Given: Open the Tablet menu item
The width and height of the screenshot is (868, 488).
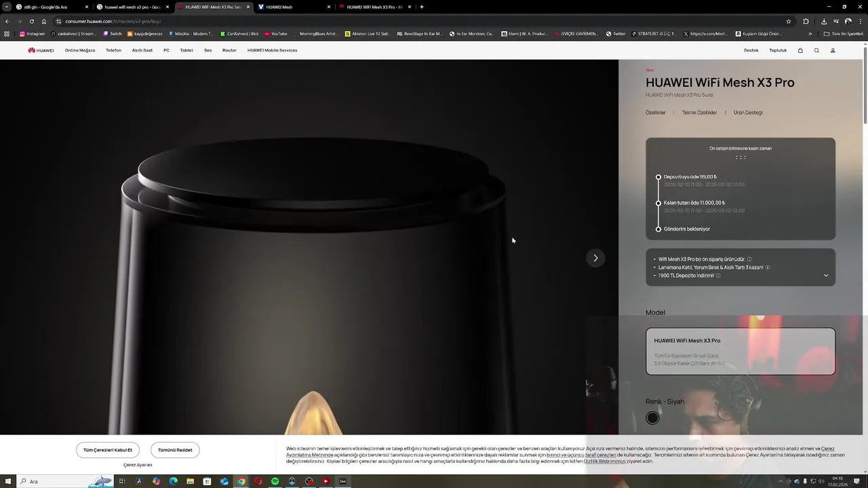Looking at the screenshot, I should 186,50.
